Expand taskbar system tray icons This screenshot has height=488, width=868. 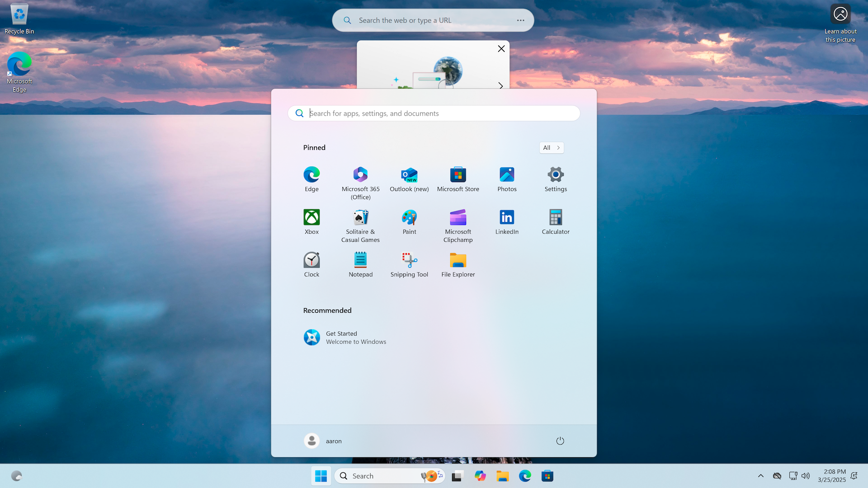coord(761,475)
